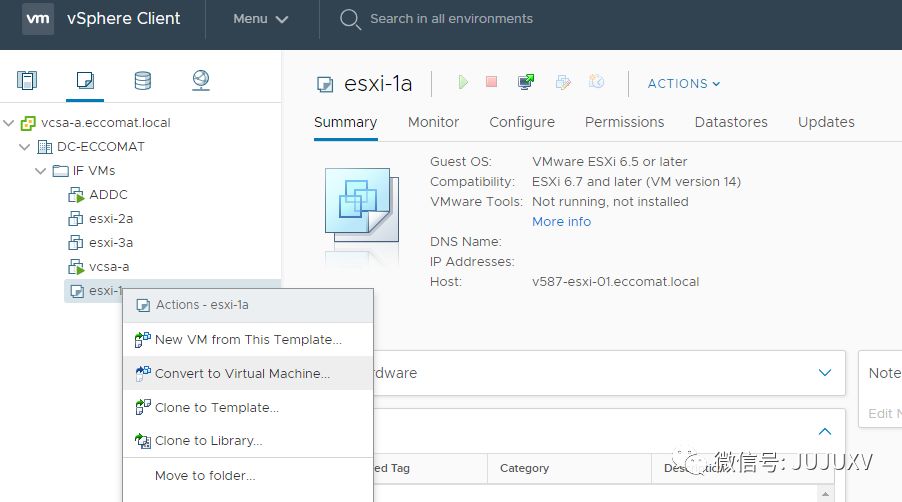This screenshot has height=502, width=902.
Task: Select esxi-3a in the inventory tree
Action: pyautogui.click(x=111, y=243)
